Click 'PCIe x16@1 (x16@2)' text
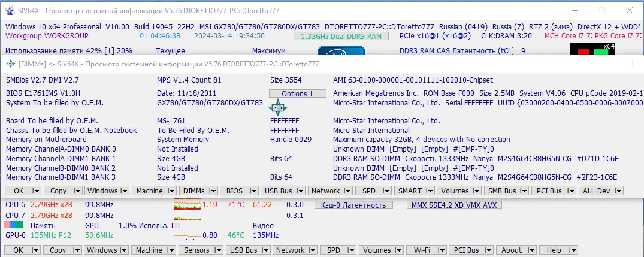The height and width of the screenshot is (257, 644). pyautogui.click(x=435, y=36)
